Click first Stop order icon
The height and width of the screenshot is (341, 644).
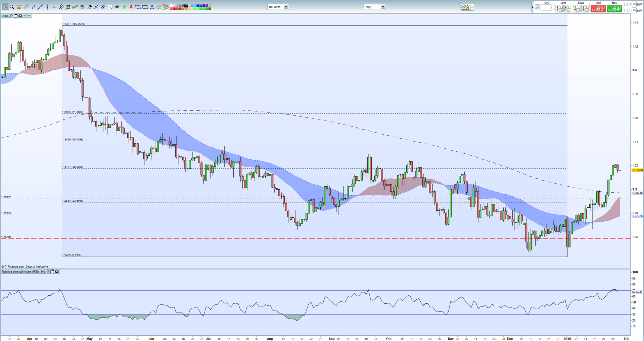click(x=577, y=8)
